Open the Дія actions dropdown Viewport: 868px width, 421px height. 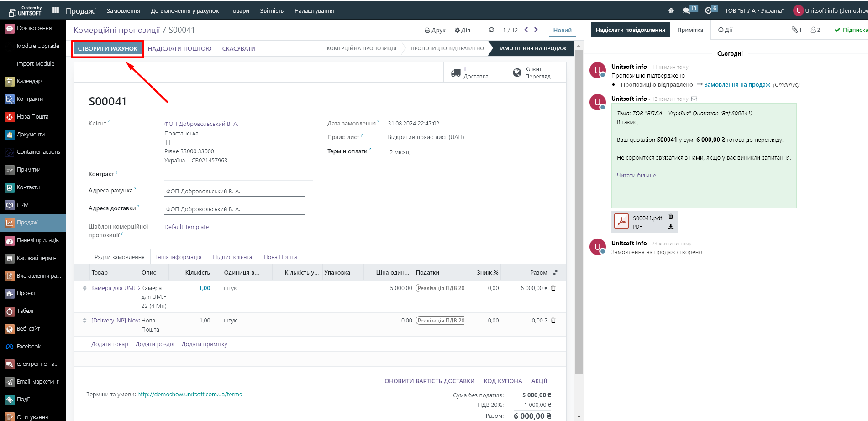tap(462, 31)
